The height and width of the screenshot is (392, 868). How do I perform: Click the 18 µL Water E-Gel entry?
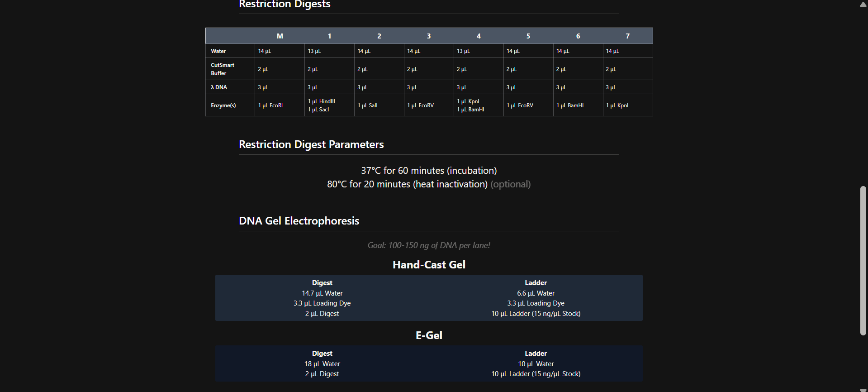click(x=322, y=364)
